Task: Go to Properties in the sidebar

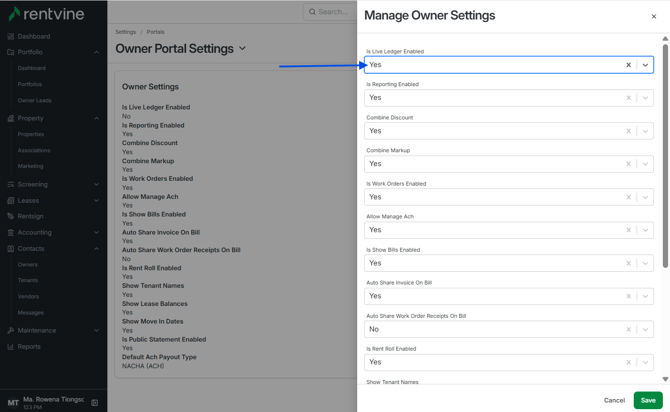Action: tap(31, 134)
